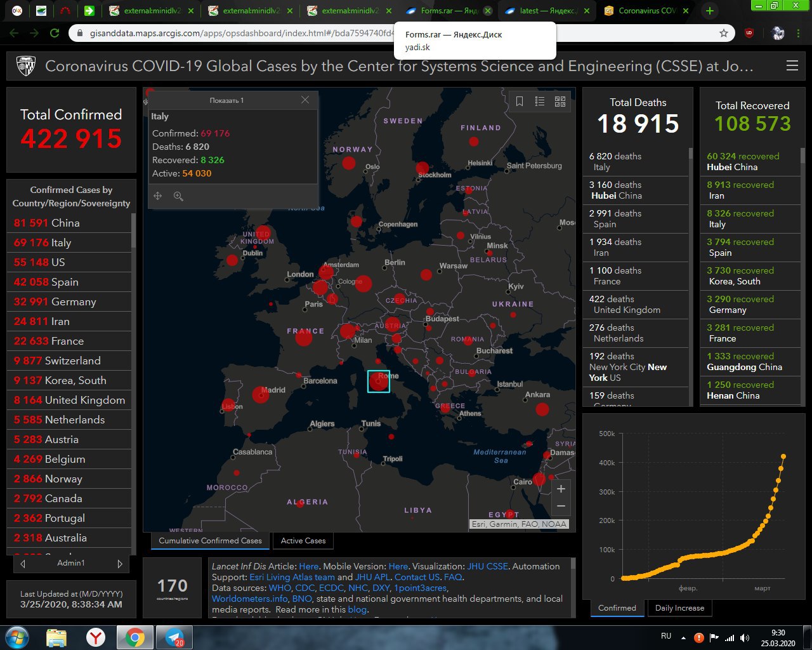The height and width of the screenshot is (650, 812).
Task: Open the blog link
Action: (357, 609)
